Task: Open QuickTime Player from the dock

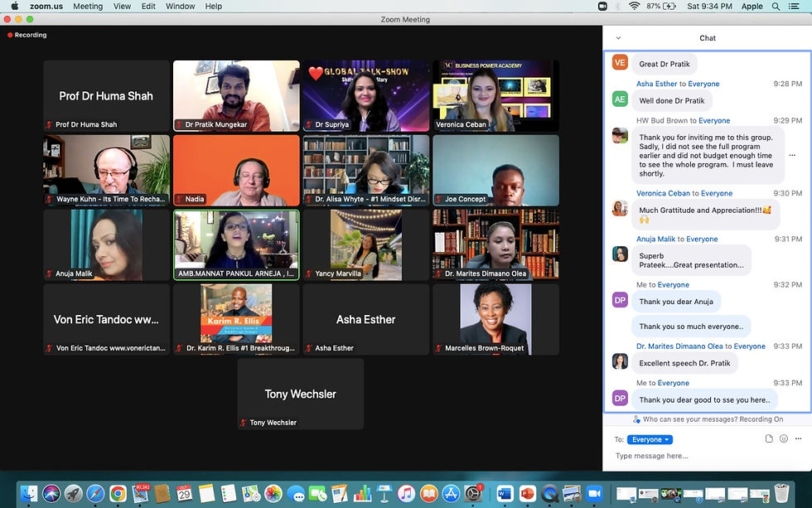Action: point(549,494)
